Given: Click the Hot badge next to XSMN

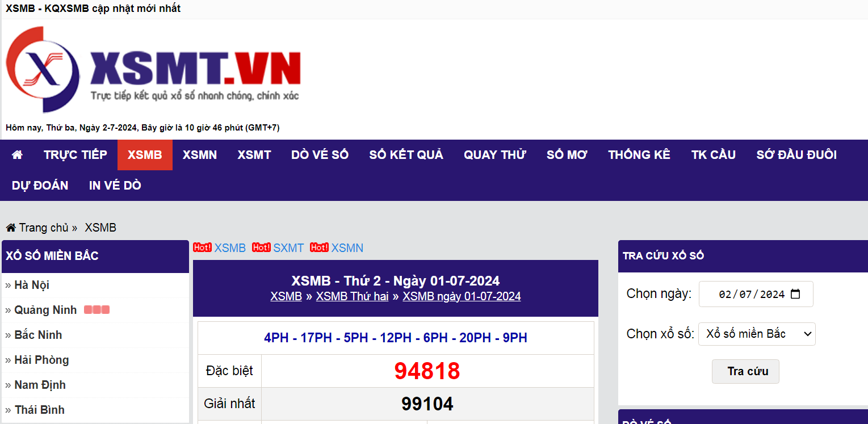Looking at the screenshot, I should [x=319, y=247].
